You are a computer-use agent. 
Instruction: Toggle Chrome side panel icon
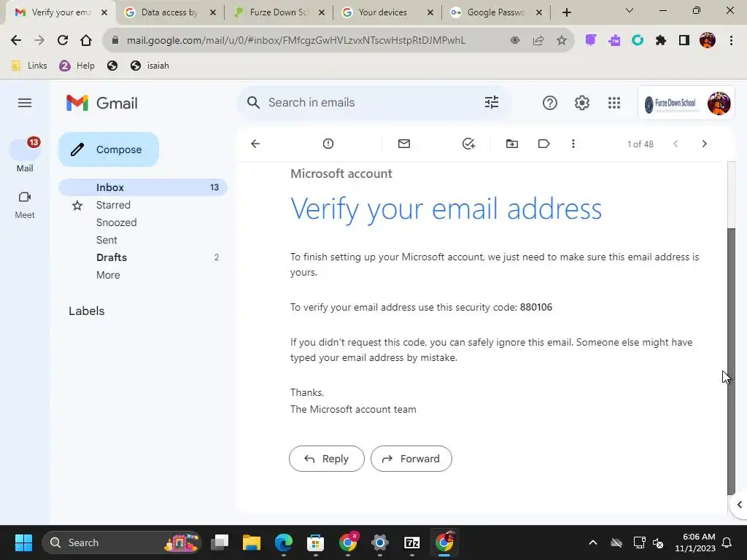click(x=684, y=41)
